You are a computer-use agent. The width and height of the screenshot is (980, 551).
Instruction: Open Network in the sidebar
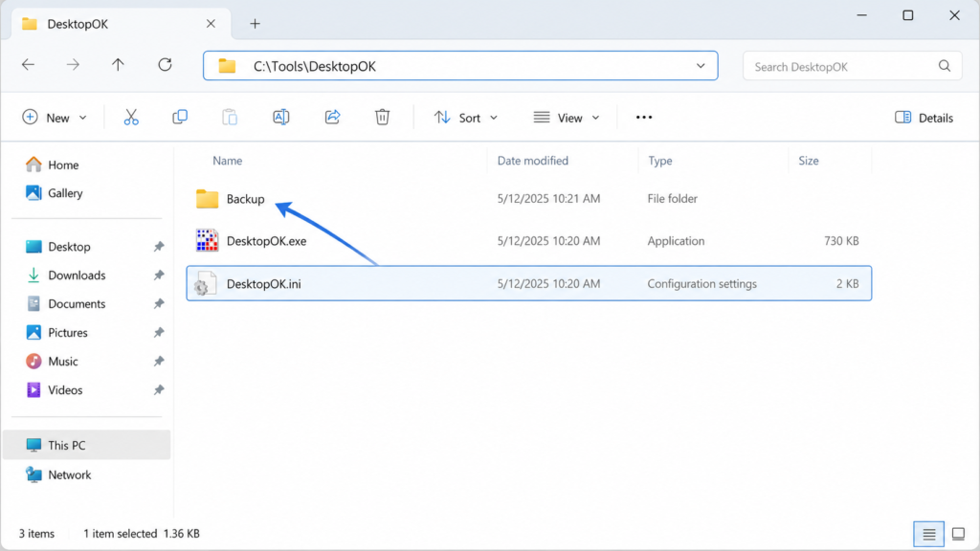58,475
